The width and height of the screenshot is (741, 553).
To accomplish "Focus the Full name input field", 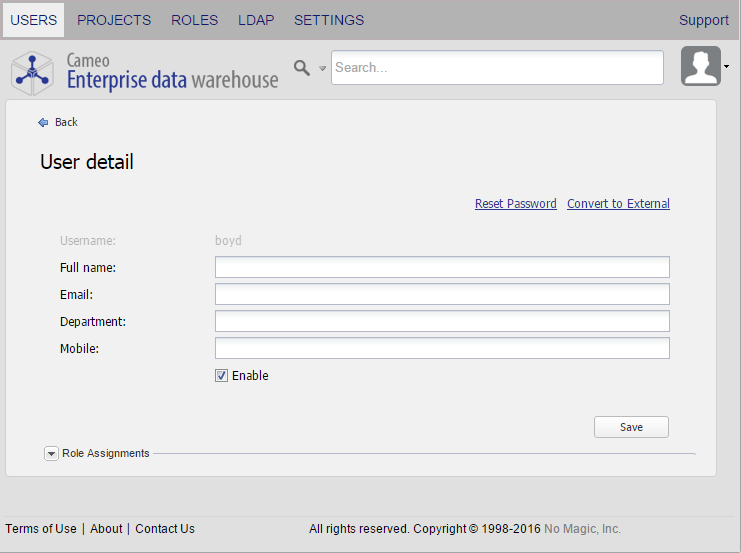I will point(442,267).
